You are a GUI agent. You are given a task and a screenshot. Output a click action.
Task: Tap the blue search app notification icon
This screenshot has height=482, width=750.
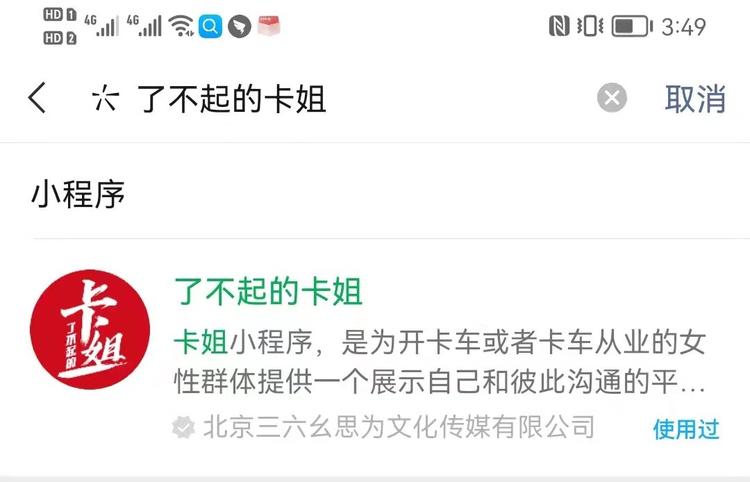click(210, 26)
